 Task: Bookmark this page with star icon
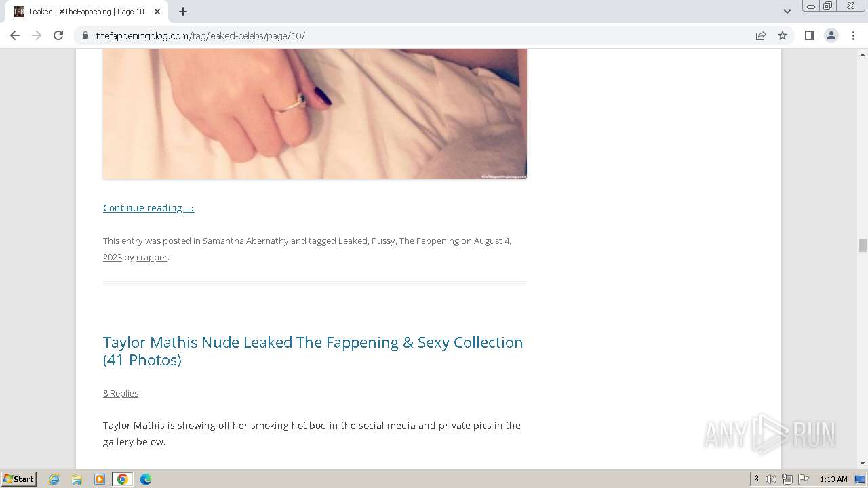pos(783,35)
